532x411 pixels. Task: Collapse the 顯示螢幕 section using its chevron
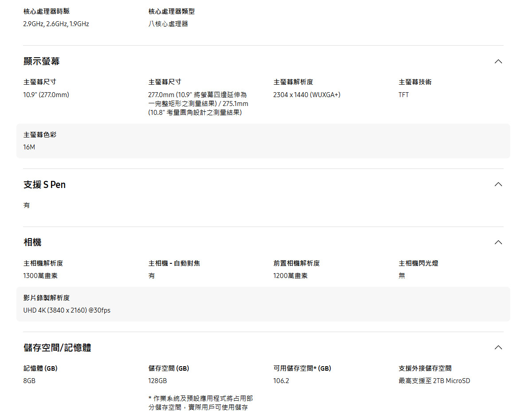pos(498,62)
